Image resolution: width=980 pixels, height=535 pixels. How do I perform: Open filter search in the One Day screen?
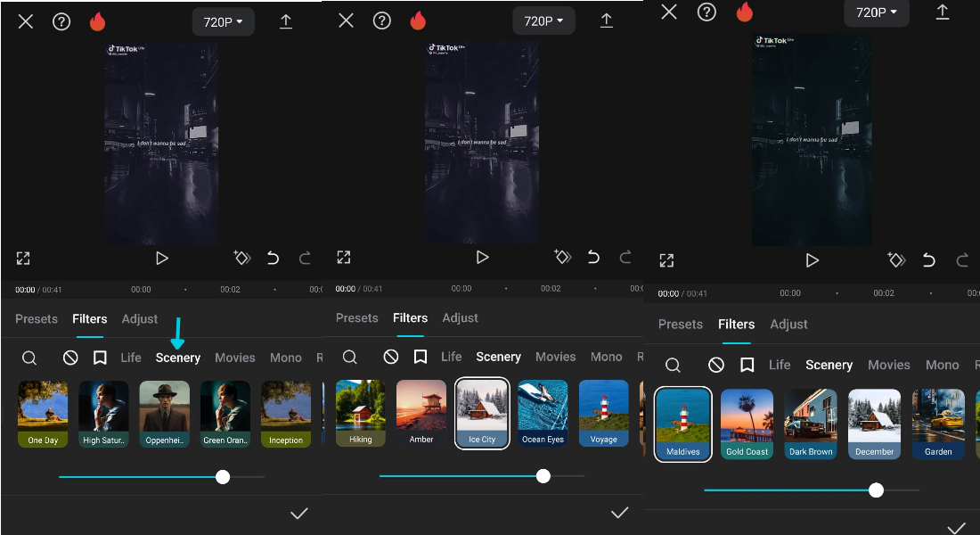click(29, 358)
